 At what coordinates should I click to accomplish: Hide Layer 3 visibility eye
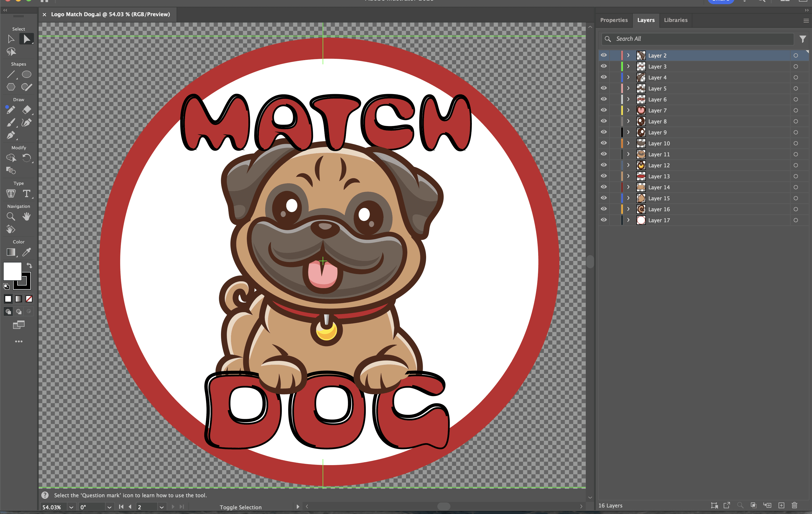coord(604,66)
